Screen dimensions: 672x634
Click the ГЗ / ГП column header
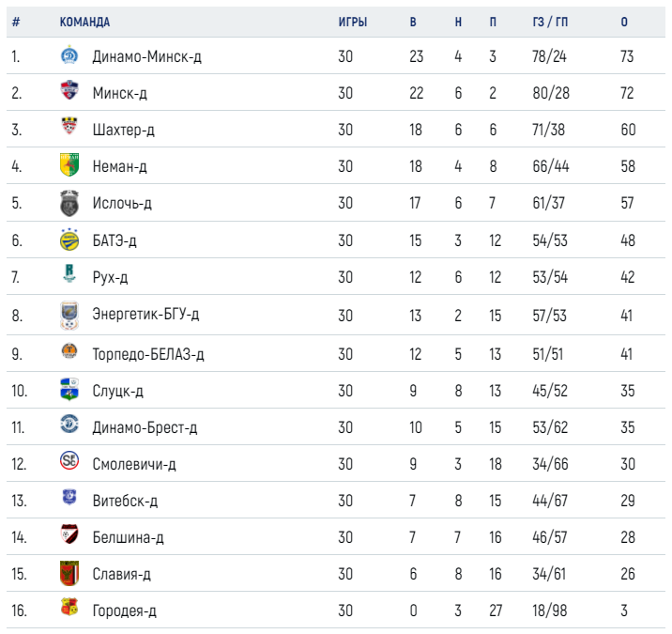point(549,22)
